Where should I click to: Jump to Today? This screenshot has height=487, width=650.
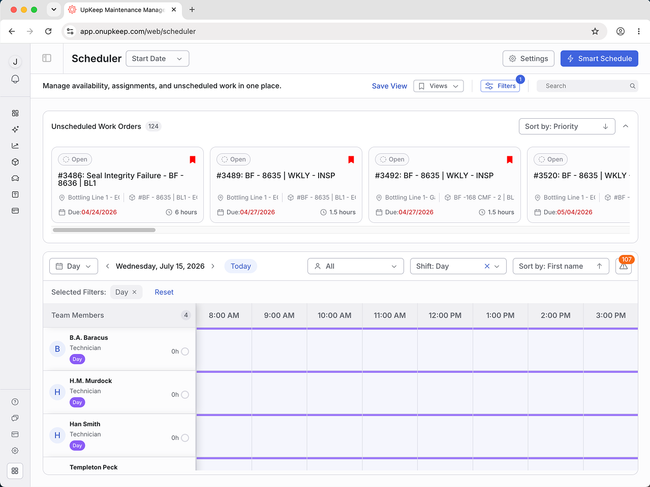pyautogui.click(x=240, y=266)
